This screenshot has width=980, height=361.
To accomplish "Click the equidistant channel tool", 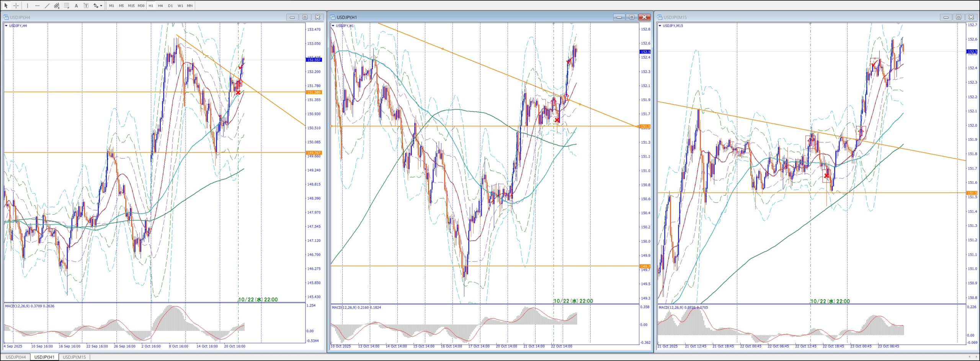I will 57,5.
